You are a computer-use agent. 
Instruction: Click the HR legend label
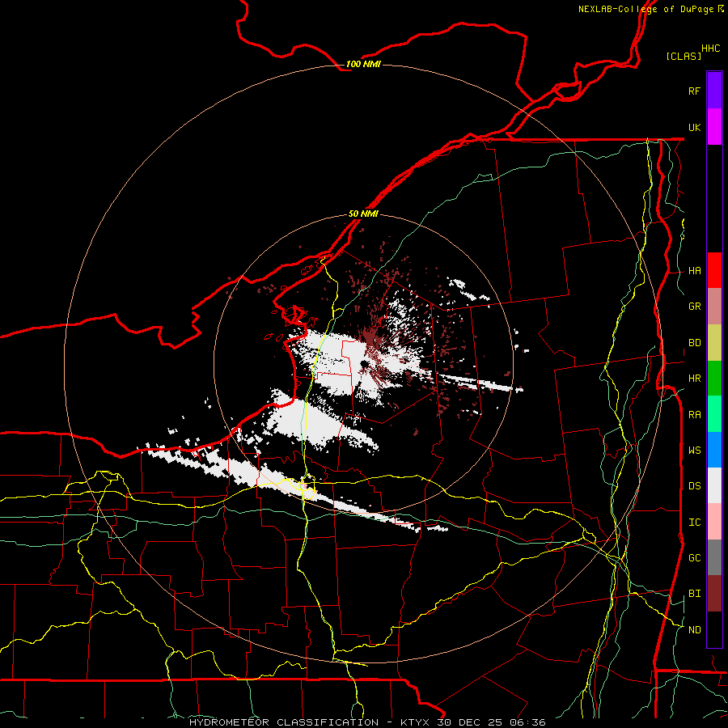pyautogui.click(x=694, y=379)
